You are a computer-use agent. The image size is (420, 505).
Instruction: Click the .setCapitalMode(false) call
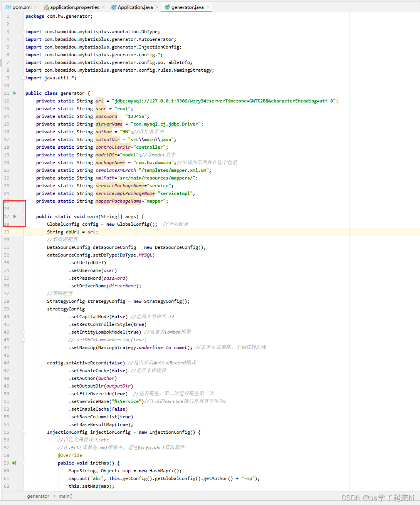point(98,317)
